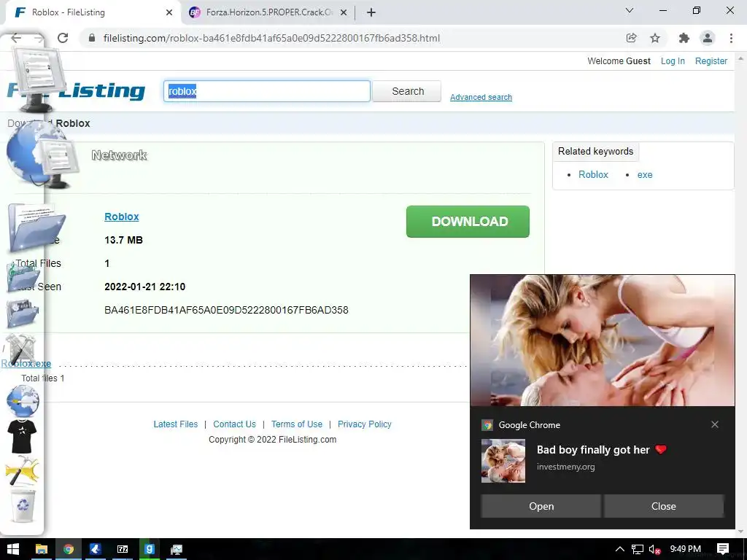The height and width of the screenshot is (560, 747).
Task: Open the network status tray icon
Action: point(637,549)
